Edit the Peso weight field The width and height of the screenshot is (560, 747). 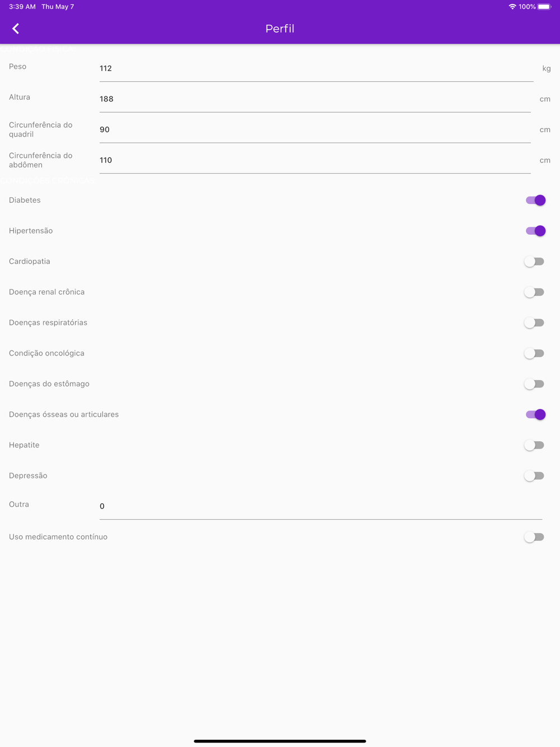[316, 68]
